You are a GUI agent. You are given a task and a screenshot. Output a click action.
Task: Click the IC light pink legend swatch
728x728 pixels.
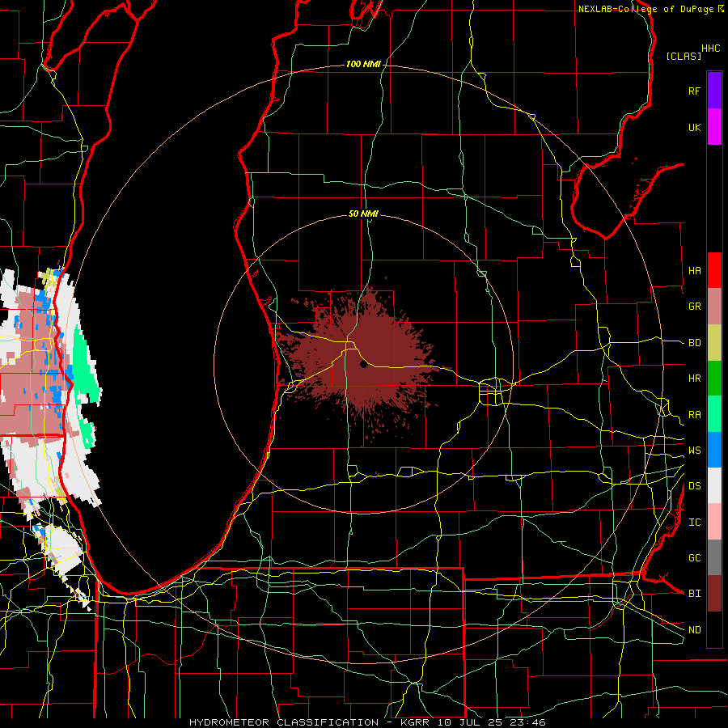714,522
